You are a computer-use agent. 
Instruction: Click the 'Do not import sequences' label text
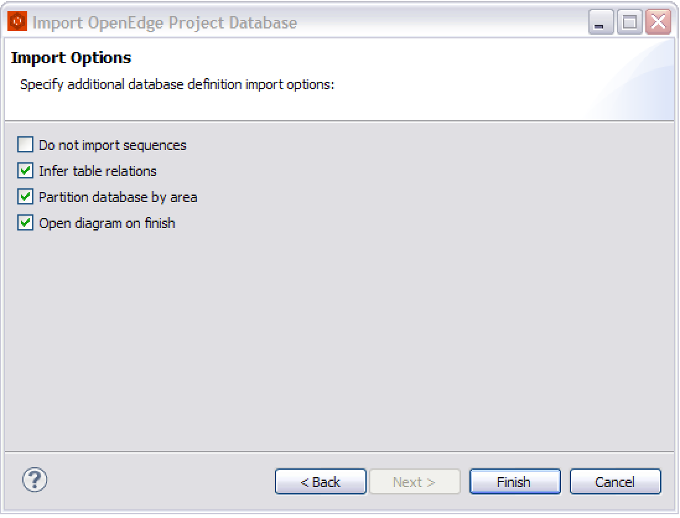(x=112, y=145)
